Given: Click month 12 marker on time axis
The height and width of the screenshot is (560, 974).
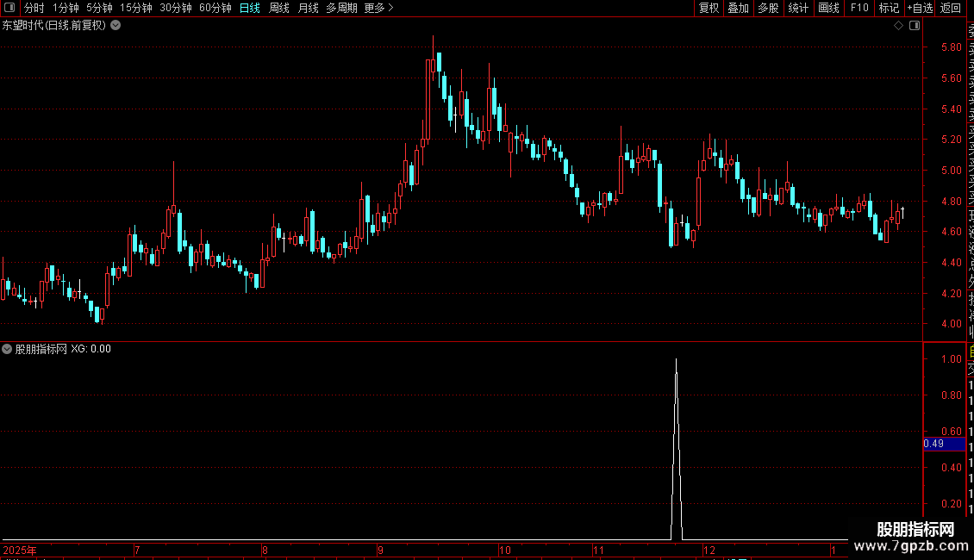Looking at the screenshot, I should [709, 550].
